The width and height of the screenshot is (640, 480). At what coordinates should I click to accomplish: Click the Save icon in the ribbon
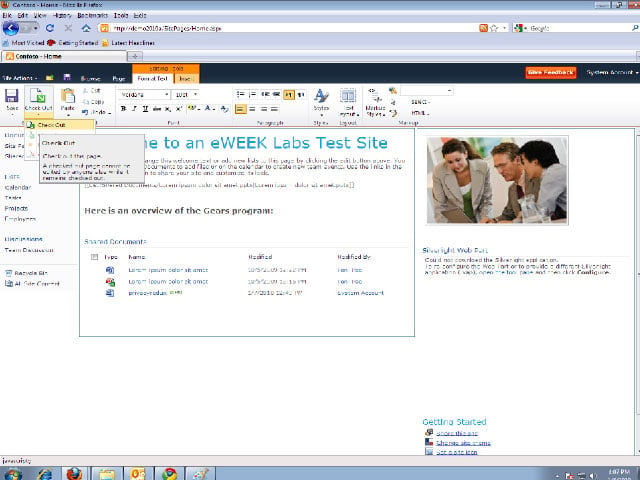pos(11,96)
